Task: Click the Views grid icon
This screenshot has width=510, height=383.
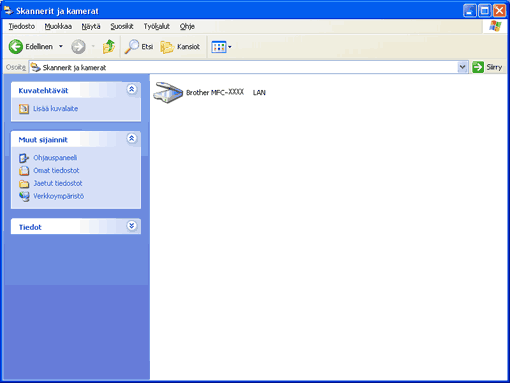Action: click(219, 47)
